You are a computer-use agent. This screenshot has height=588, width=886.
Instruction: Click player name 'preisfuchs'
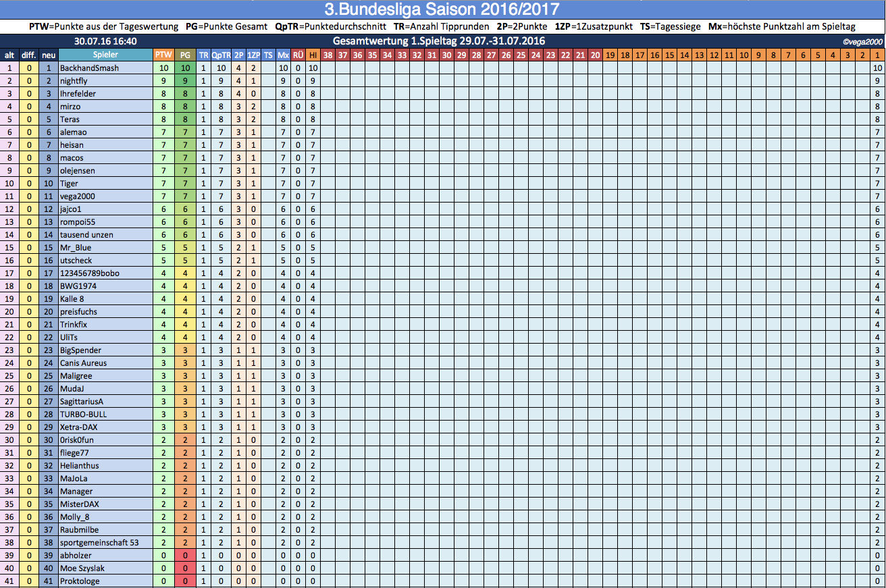pos(78,312)
